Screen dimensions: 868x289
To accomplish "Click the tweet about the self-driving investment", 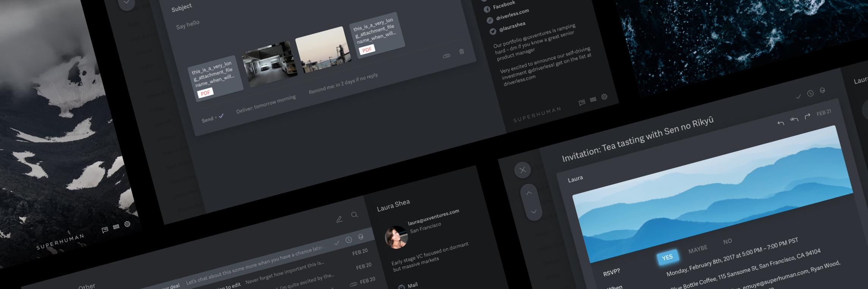I will (x=546, y=66).
